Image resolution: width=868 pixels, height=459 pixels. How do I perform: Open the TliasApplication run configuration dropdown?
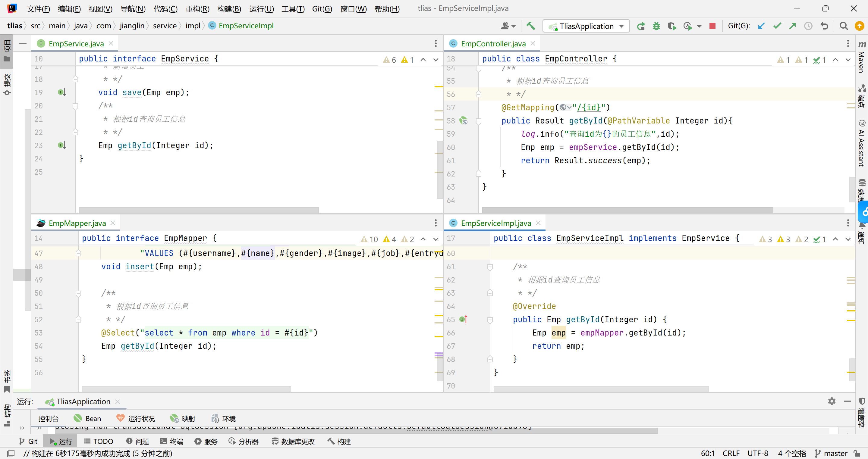(x=586, y=26)
